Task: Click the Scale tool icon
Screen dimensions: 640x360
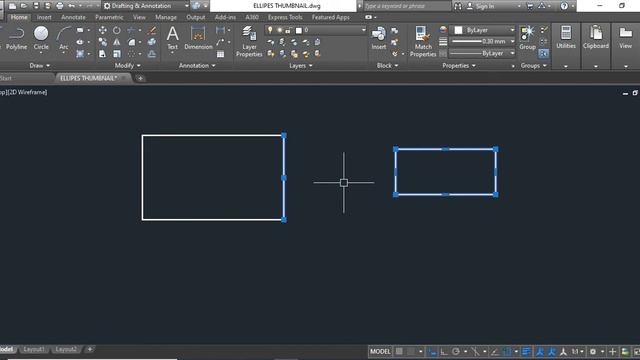Action: click(x=117, y=54)
